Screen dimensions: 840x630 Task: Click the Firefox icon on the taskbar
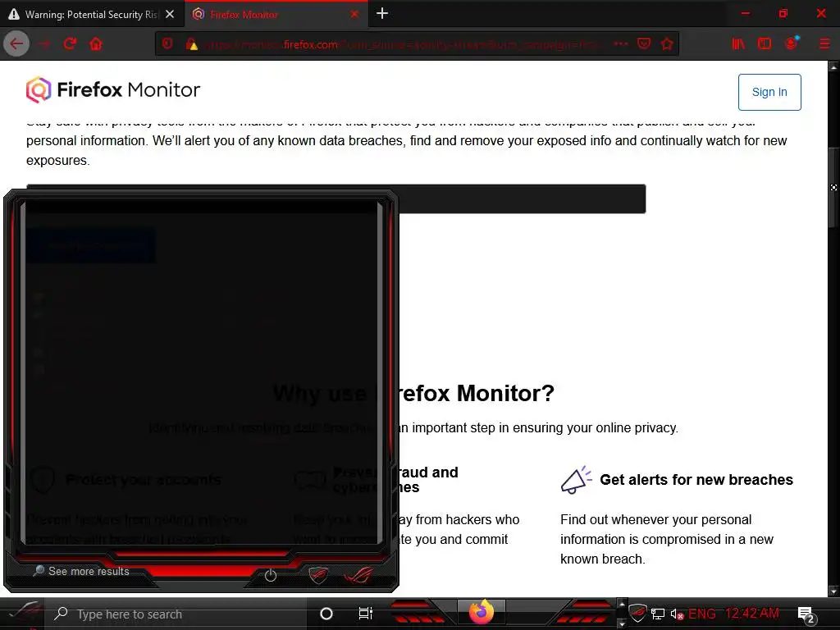click(481, 612)
